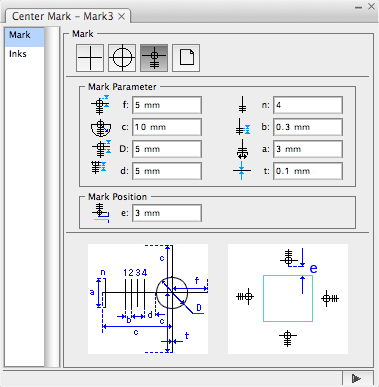Activate the Center Mark - Mark3 tab
The height and width of the screenshot is (387, 379).
tap(63, 16)
